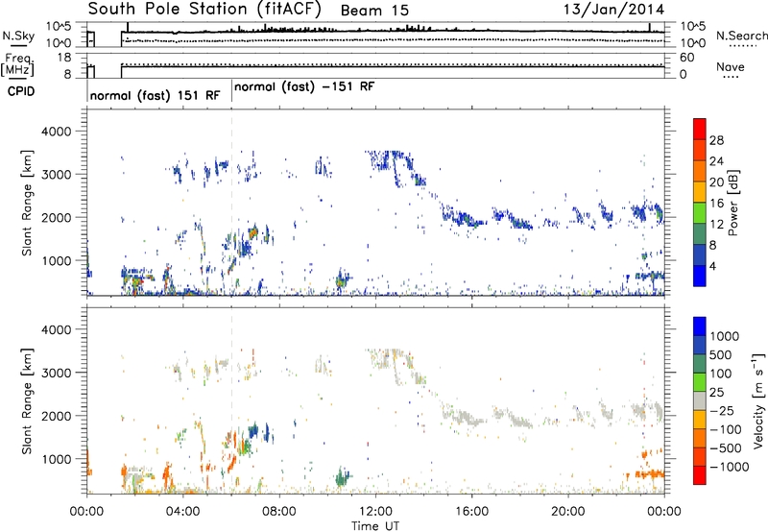This screenshot has height=532, width=768.
Task: Click the "10^5" tick beside N.Search
Action: coord(692,27)
